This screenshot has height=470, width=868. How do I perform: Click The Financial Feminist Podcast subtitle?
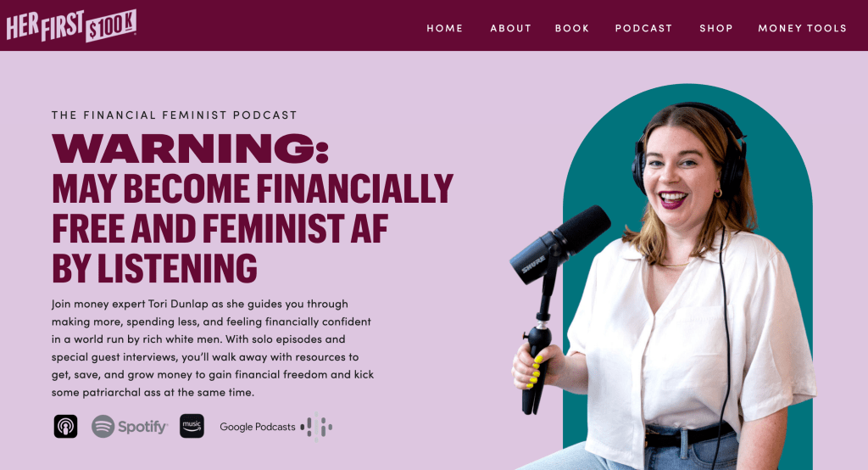[x=175, y=115]
